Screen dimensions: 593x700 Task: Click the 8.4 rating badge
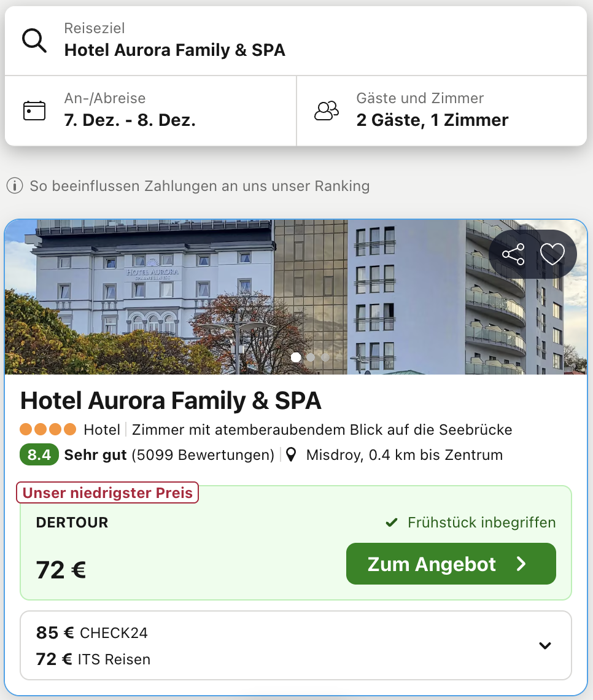(x=39, y=455)
